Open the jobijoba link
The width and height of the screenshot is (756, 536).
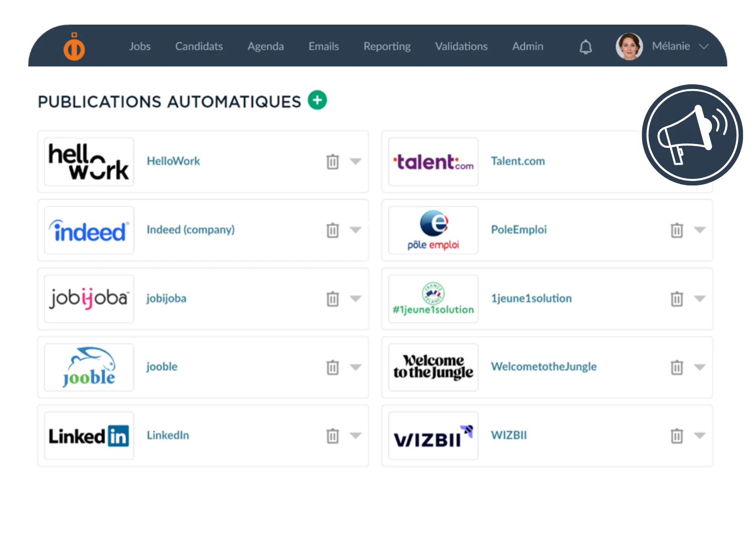click(x=167, y=298)
